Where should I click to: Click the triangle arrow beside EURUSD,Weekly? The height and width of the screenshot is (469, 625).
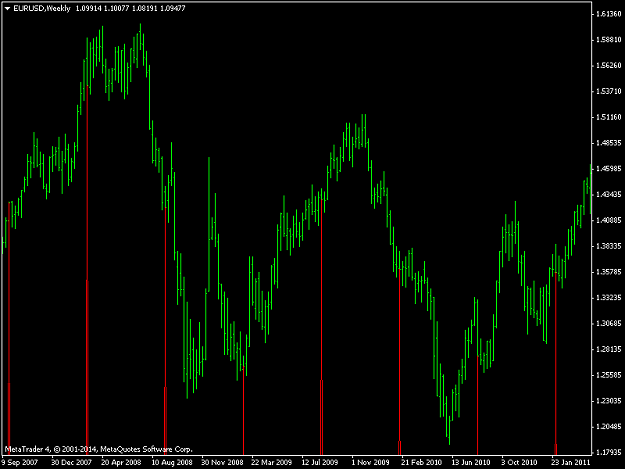pyautogui.click(x=8, y=8)
